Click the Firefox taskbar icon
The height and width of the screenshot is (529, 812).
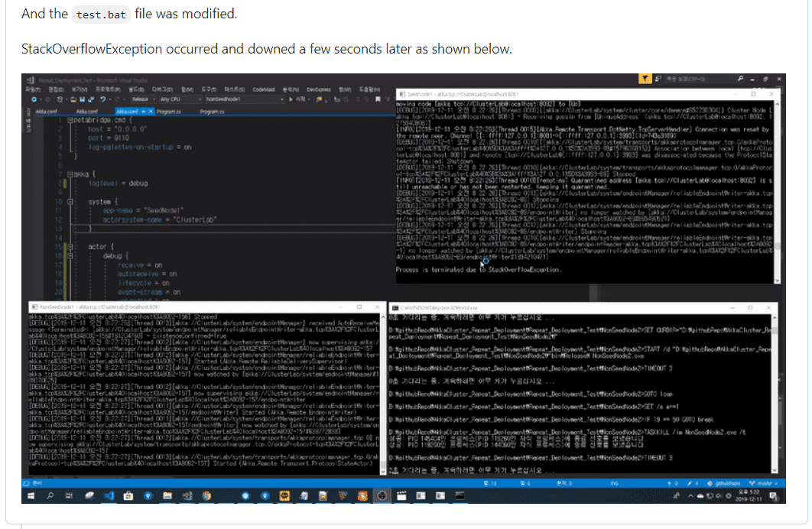(206, 496)
